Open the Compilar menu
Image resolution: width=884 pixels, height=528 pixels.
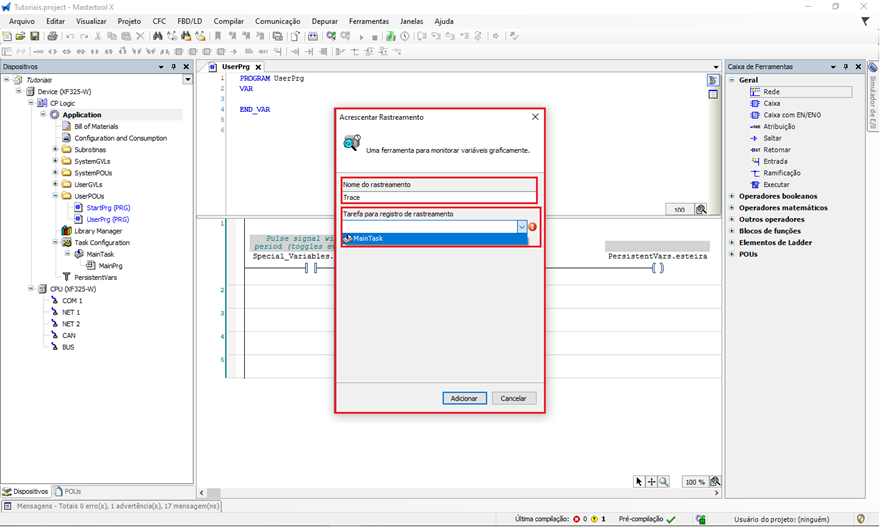(228, 21)
